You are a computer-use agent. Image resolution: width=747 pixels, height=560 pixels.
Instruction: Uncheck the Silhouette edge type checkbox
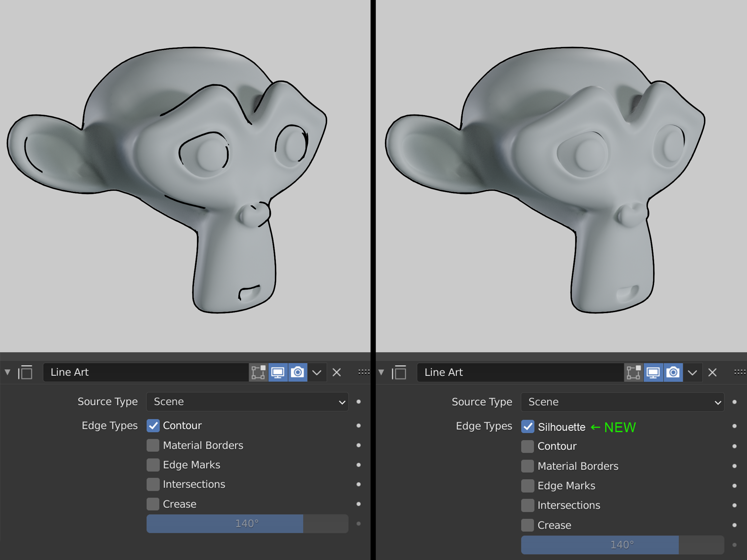[x=528, y=426]
